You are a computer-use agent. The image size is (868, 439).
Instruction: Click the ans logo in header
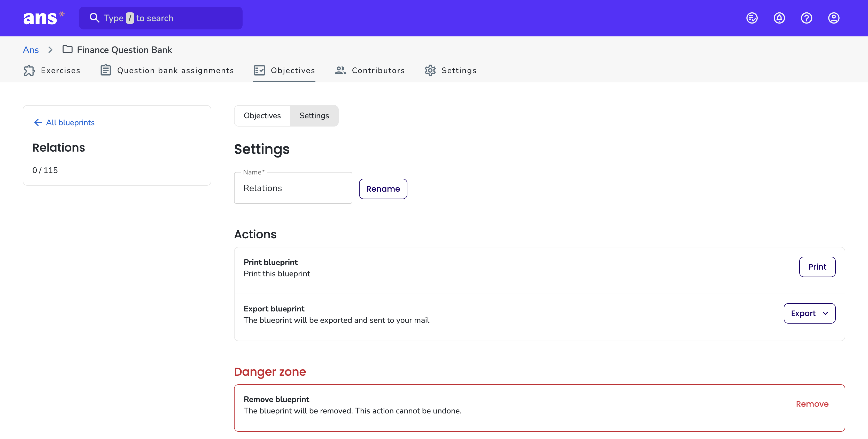click(44, 18)
